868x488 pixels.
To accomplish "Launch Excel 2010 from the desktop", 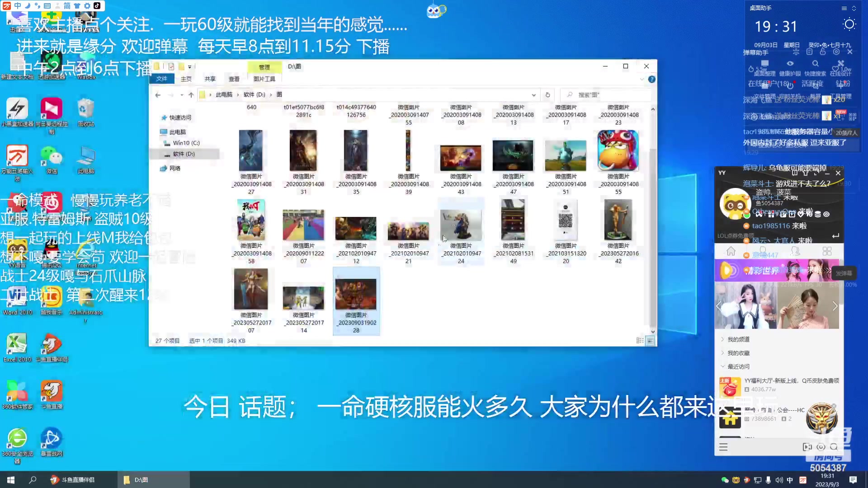I will tap(17, 347).
